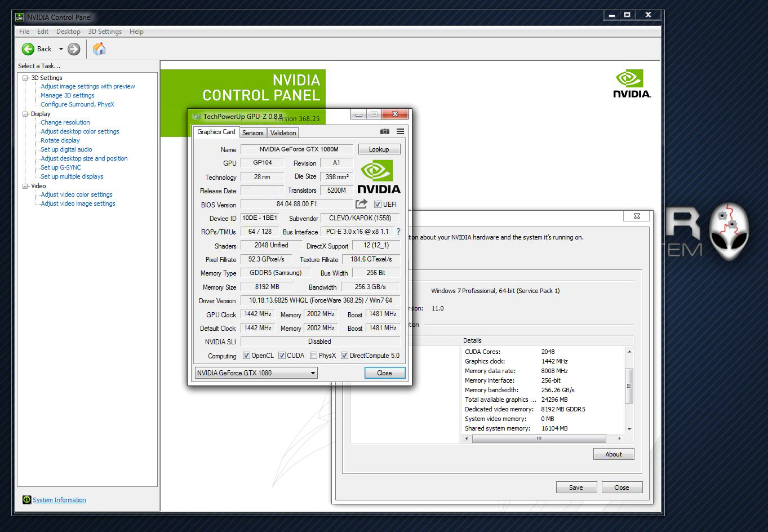Click the green Back arrow icon
The height and width of the screenshot is (532, 768).
coord(28,49)
